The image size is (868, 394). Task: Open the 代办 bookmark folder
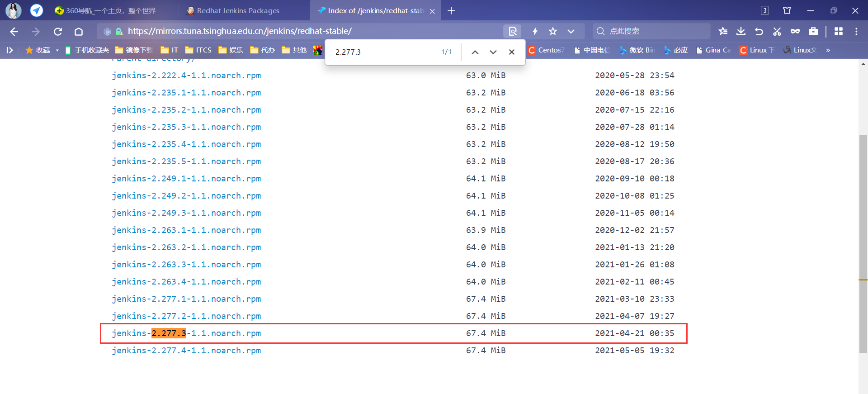tap(263, 50)
